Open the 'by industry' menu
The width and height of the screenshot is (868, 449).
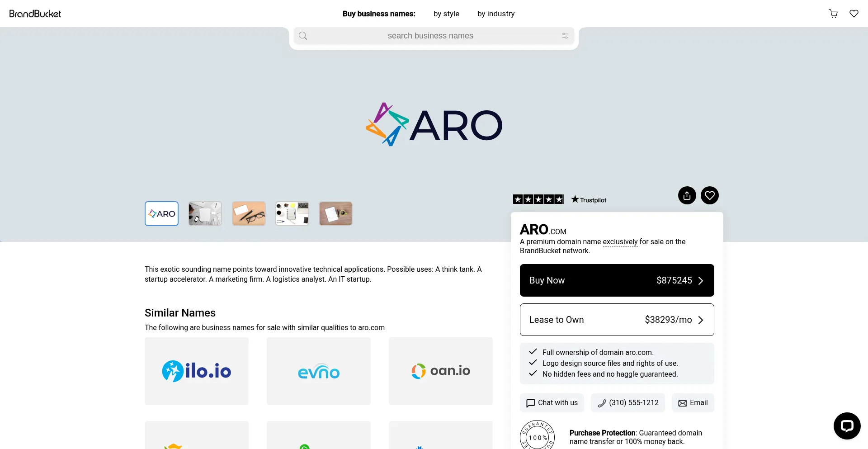(x=495, y=14)
